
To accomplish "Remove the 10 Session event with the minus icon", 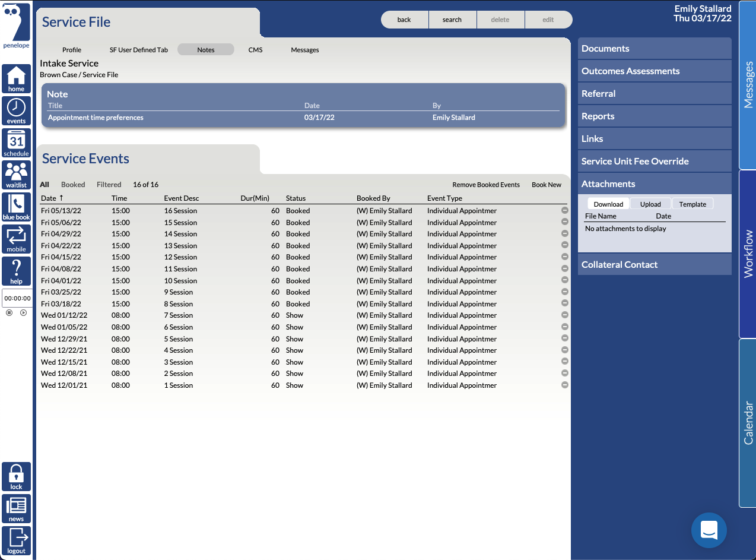I will 565,280.
